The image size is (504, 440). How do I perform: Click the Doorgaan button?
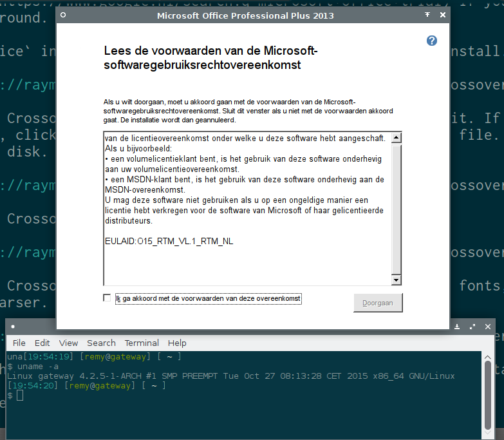(378, 303)
